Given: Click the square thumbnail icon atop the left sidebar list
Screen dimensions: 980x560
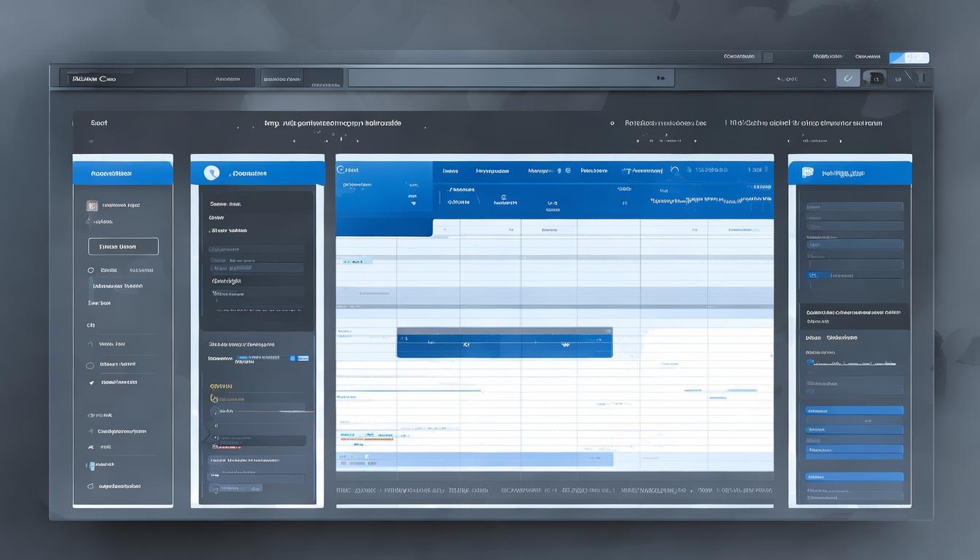Looking at the screenshot, I should click(x=92, y=206).
